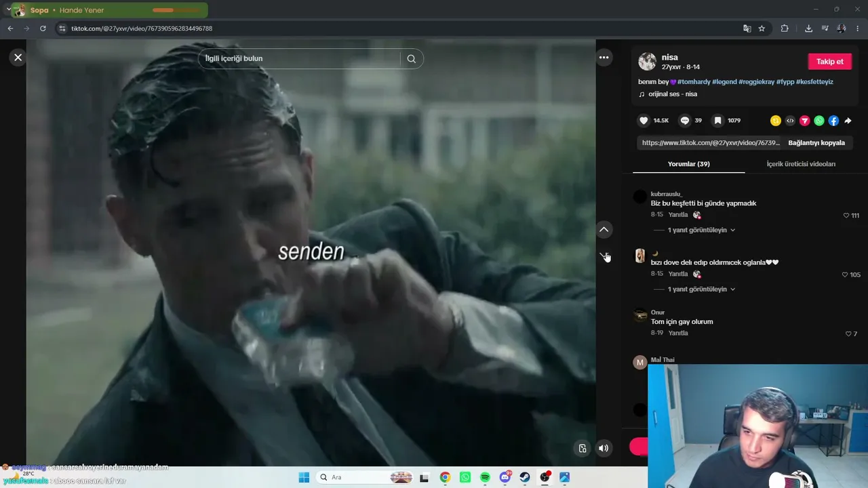Click the picture-in-picture icon beside the speaker
The image size is (868, 488).
(x=582, y=448)
